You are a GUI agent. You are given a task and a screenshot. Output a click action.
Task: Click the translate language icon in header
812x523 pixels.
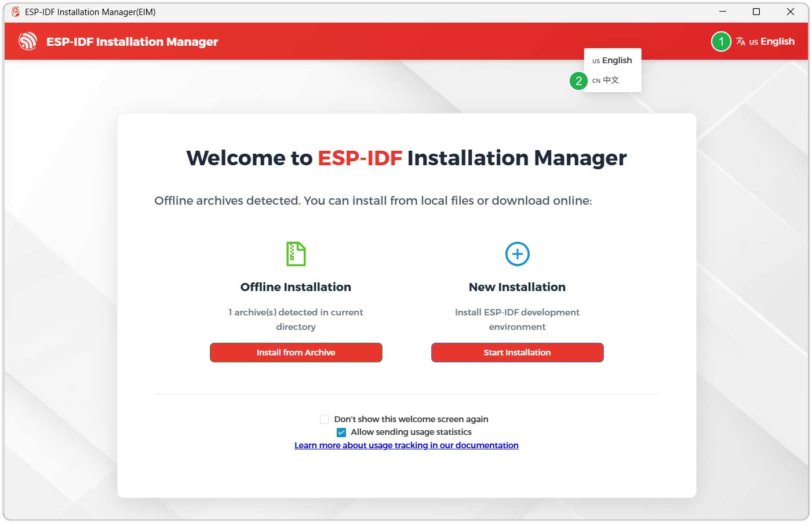pos(741,41)
